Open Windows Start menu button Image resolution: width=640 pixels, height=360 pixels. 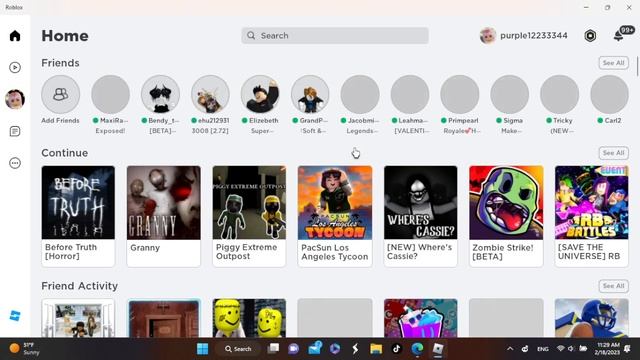(x=202, y=349)
